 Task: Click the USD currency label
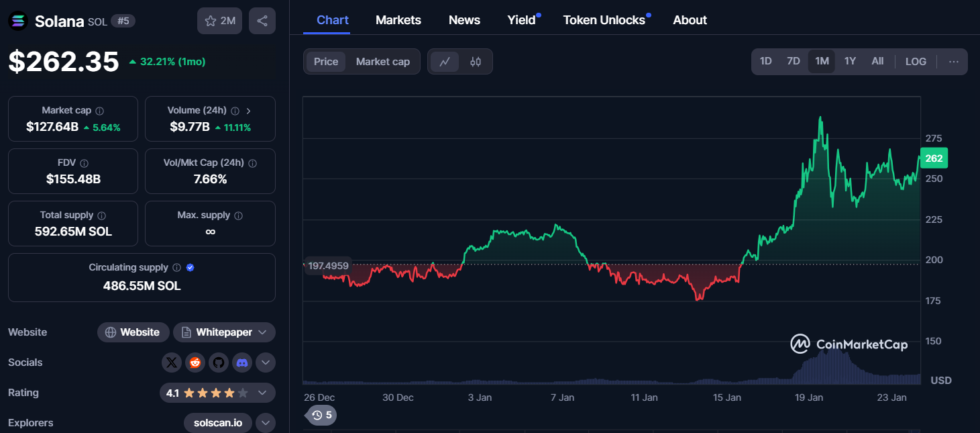click(941, 381)
